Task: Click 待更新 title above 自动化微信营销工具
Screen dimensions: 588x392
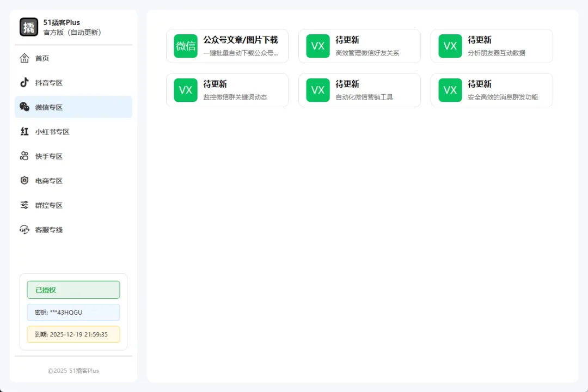Action: (347, 84)
